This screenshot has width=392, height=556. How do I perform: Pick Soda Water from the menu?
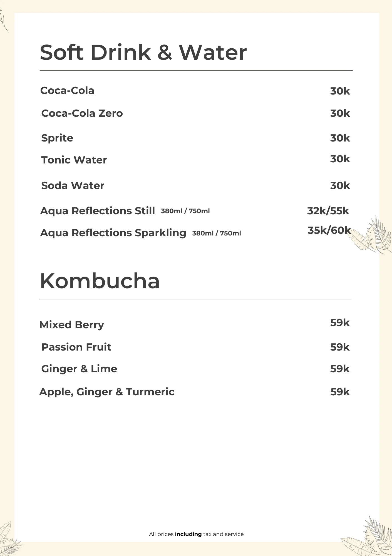(x=73, y=186)
